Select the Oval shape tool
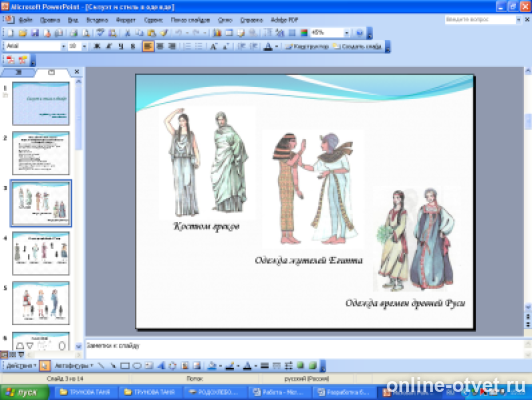This screenshot has width=532, height=400. click(x=137, y=366)
